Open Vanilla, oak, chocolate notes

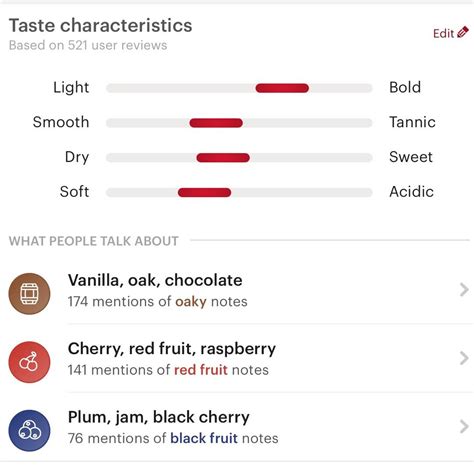click(237, 291)
